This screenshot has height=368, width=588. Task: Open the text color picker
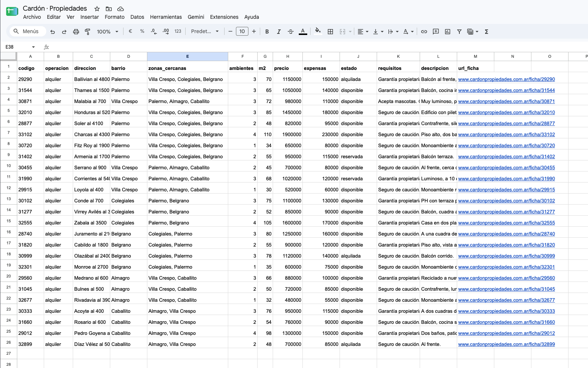coord(302,32)
